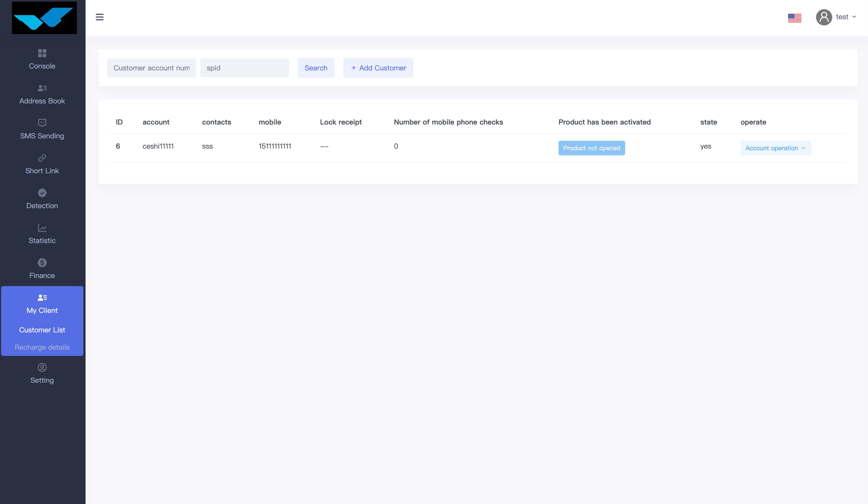Select the Short Link chain icon
Screen dimensions: 868x504
tap(42, 158)
